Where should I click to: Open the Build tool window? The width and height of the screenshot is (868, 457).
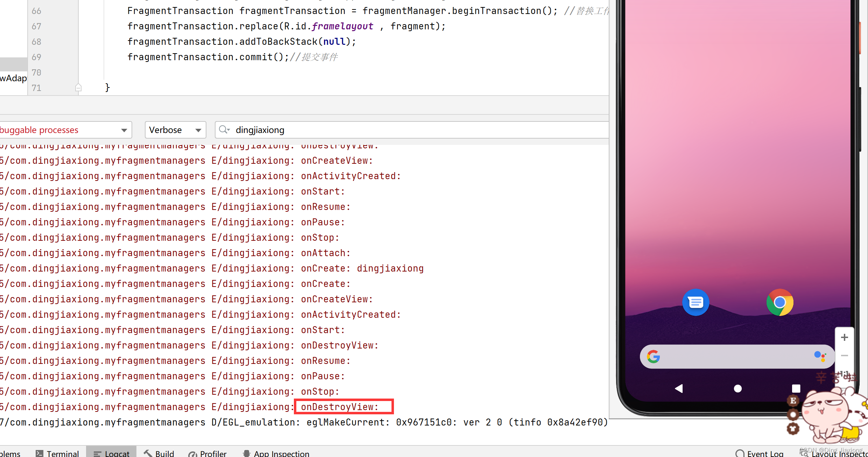point(159,454)
